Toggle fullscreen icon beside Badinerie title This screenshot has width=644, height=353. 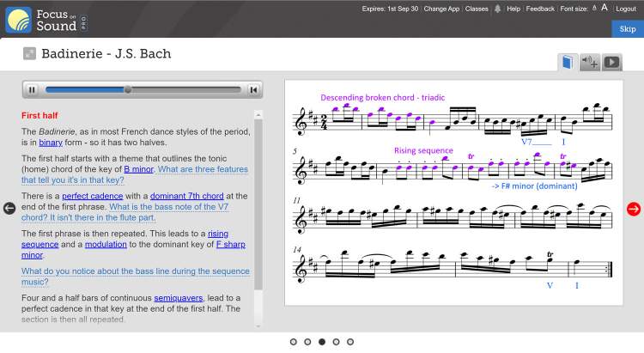click(x=29, y=53)
